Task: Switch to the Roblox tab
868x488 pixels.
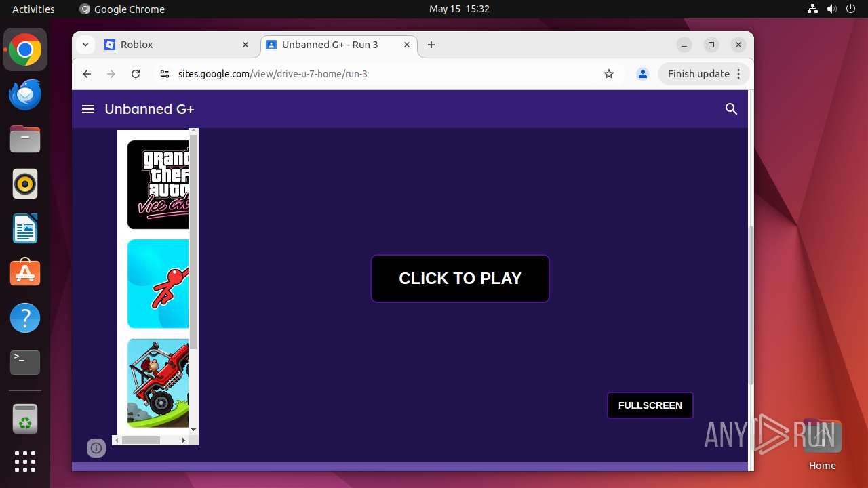Action: coord(178,45)
